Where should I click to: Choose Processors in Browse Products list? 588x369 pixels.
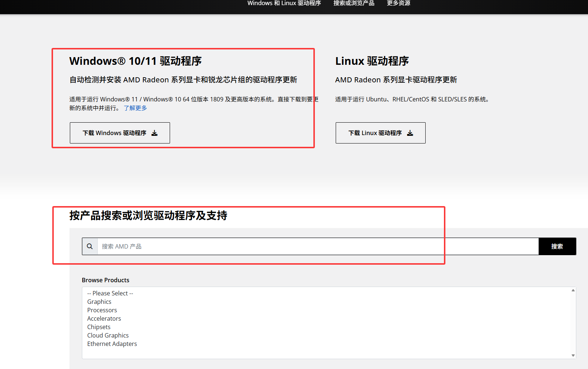click(102, 310)
